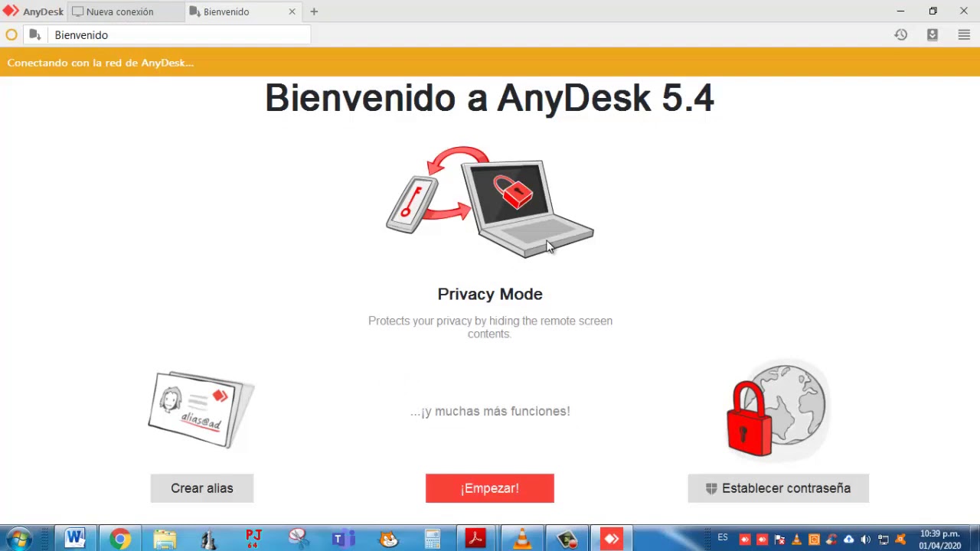Click the '...¡y muchas más funciones!' text
Viewport: 980px width, 551px height.
click(x=490, y=411)
